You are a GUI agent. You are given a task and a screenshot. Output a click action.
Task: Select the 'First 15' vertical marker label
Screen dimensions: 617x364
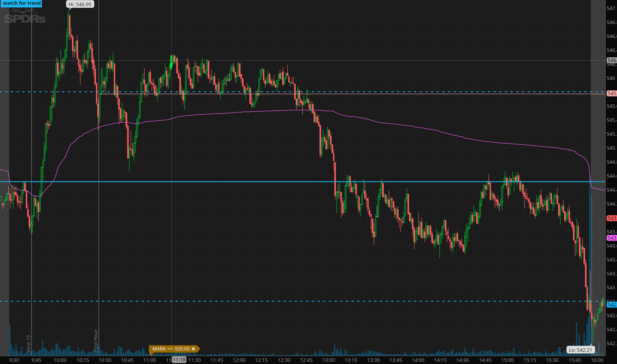click(28, 343)
